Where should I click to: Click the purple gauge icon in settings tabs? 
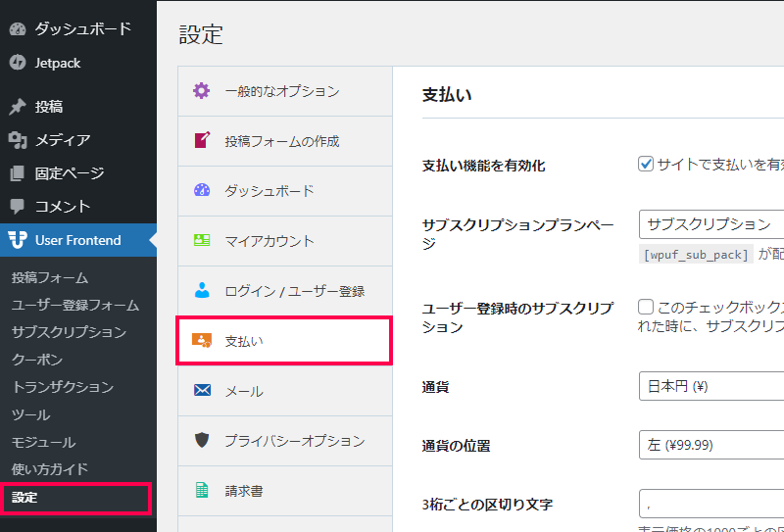(202, 190)
